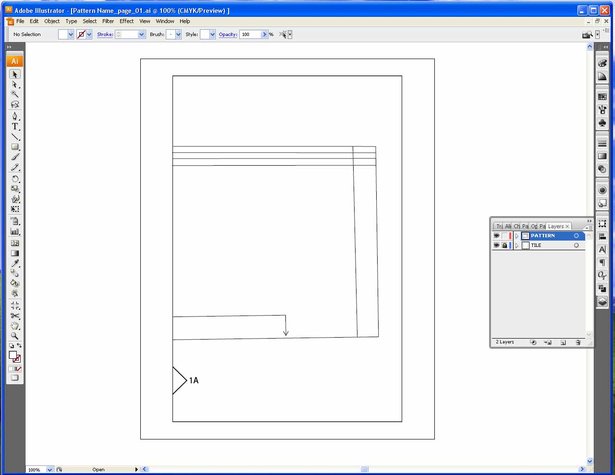Select the Zoom magnifier tool
This screenshot has height=475, width=615.
point(15,336)
